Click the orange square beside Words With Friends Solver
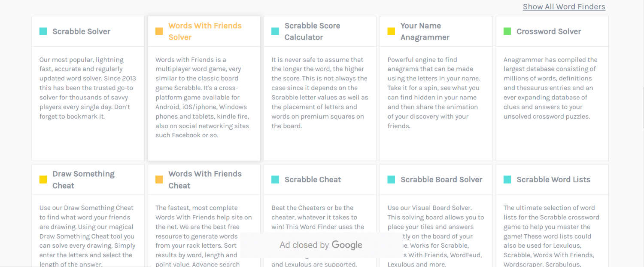The image size is (644, 267). (x=159, y=31)
